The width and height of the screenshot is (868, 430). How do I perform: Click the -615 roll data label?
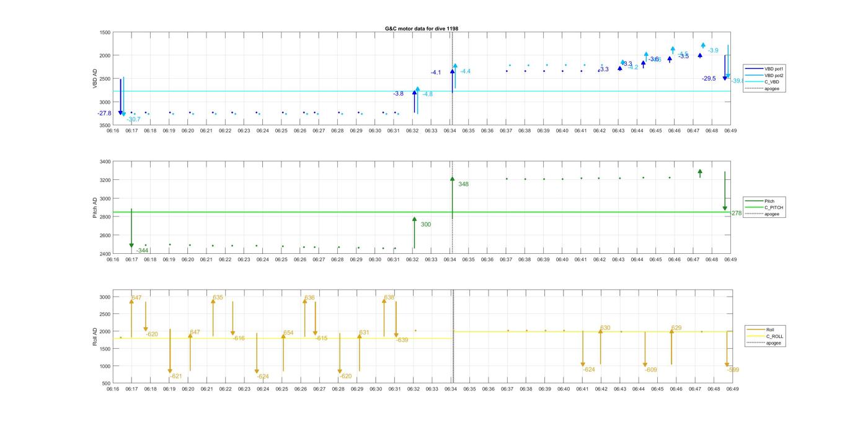(x=321, y=339)
